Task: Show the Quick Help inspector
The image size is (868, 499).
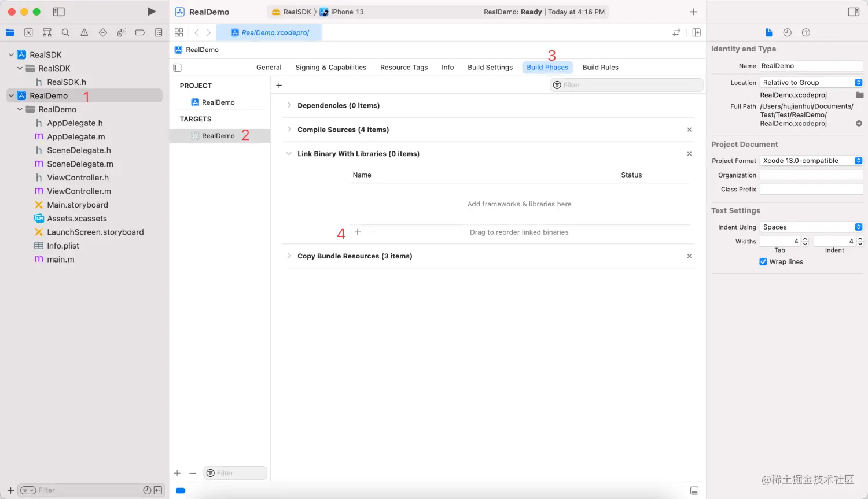Action: click(806, 32)
